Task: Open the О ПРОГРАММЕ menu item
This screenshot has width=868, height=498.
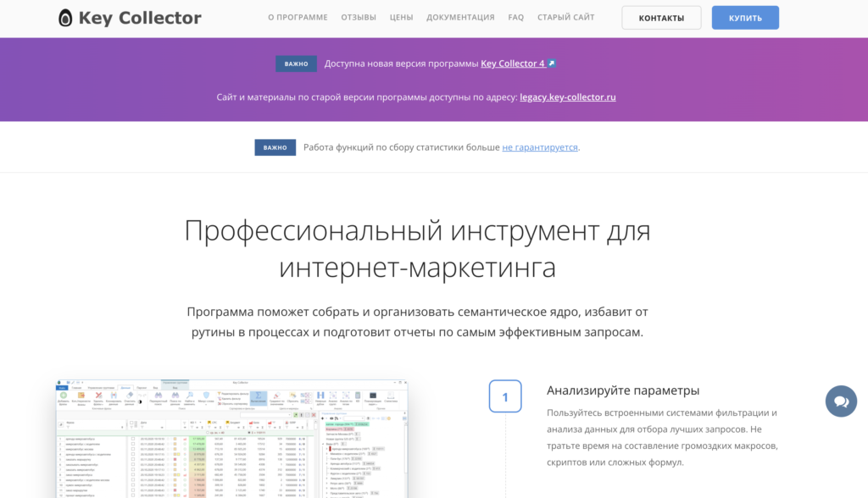Action: click(x=298, y=17)
